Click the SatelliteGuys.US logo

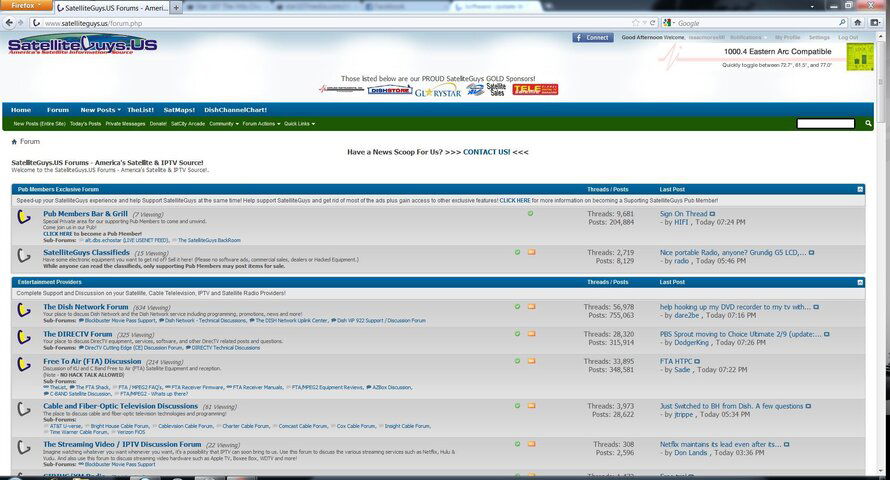pyautogui.click(x=83, y=45)
